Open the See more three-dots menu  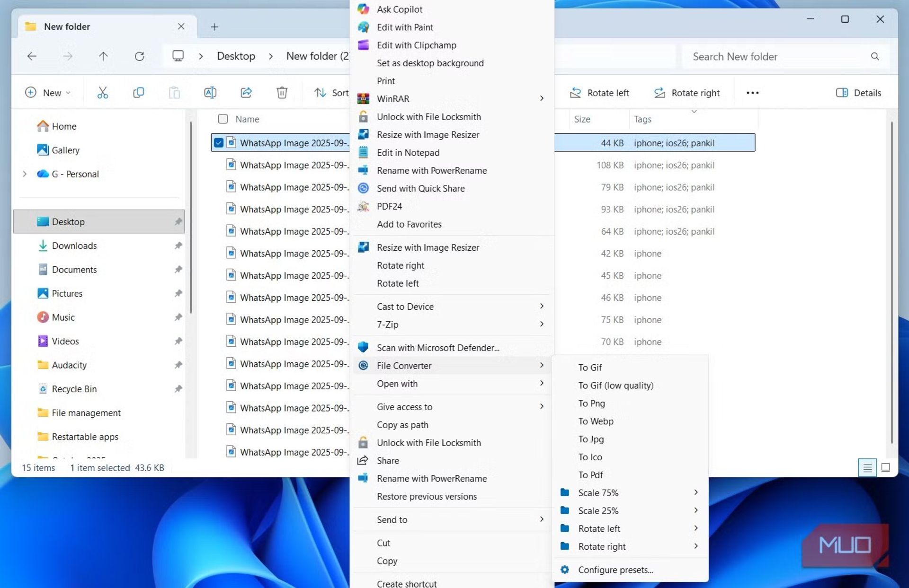752,93
